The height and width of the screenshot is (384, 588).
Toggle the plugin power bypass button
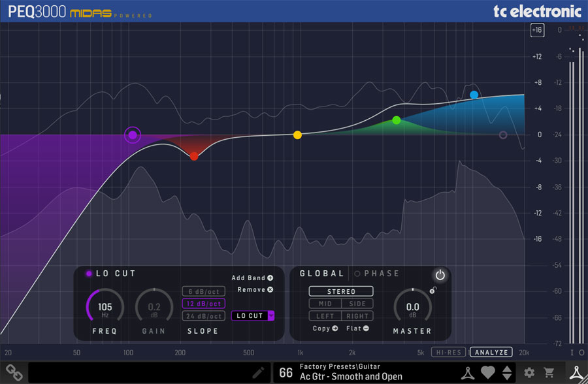click(440, 275)
